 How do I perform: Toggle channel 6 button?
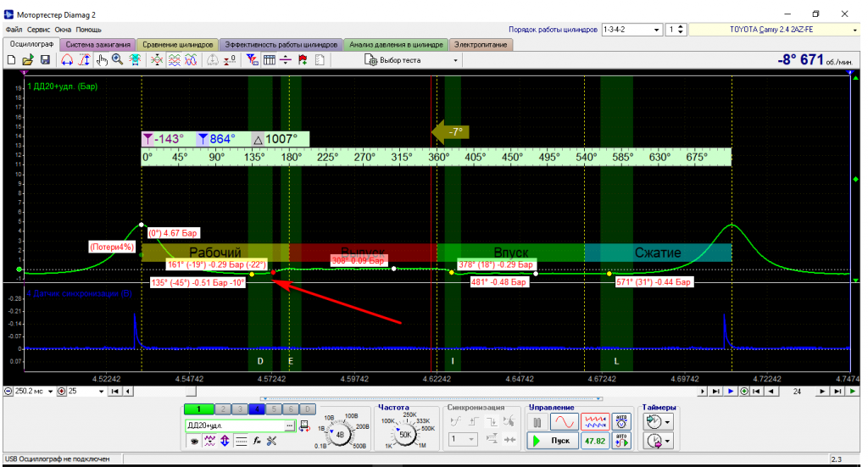292,409
